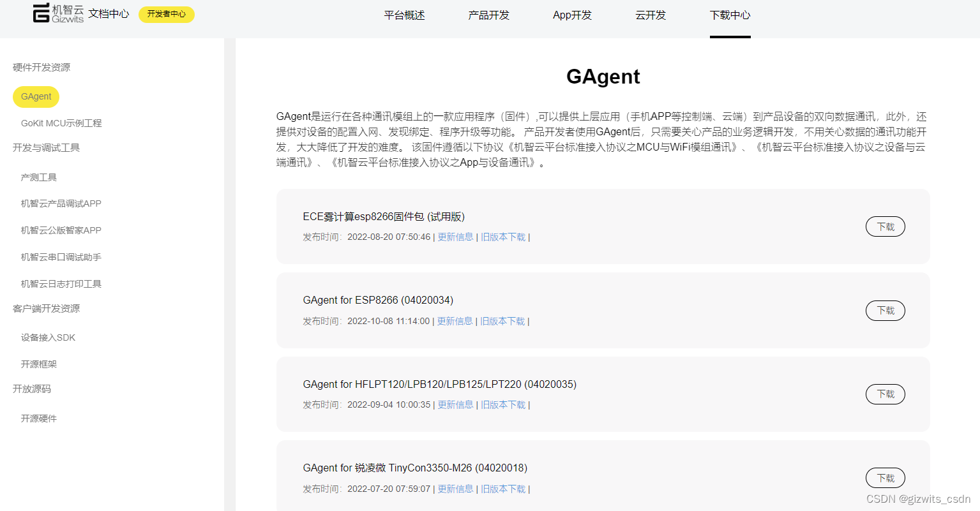Click the 开放源码 sidebar heading
This screenshot has width=980, height=511.
point(32,389)
